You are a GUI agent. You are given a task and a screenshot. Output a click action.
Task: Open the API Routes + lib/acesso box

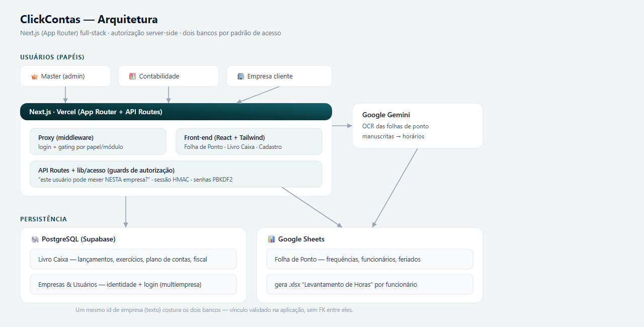(176, 174)
